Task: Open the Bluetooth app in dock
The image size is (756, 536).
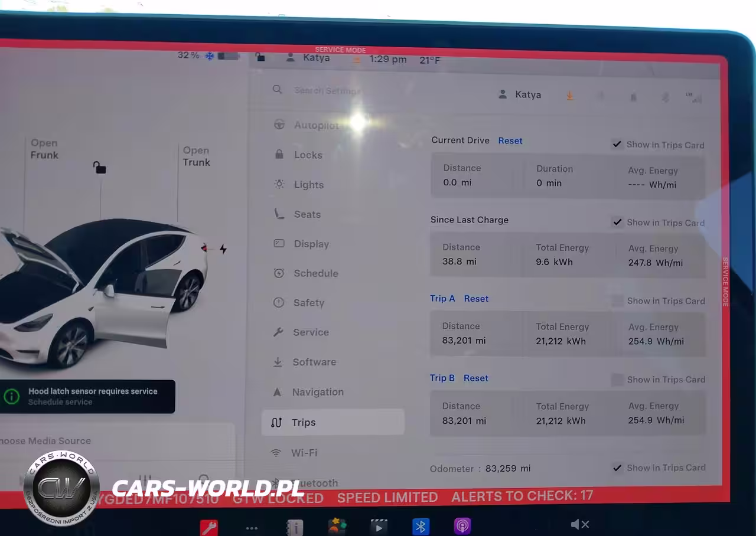Action: (x=421, y=526)
